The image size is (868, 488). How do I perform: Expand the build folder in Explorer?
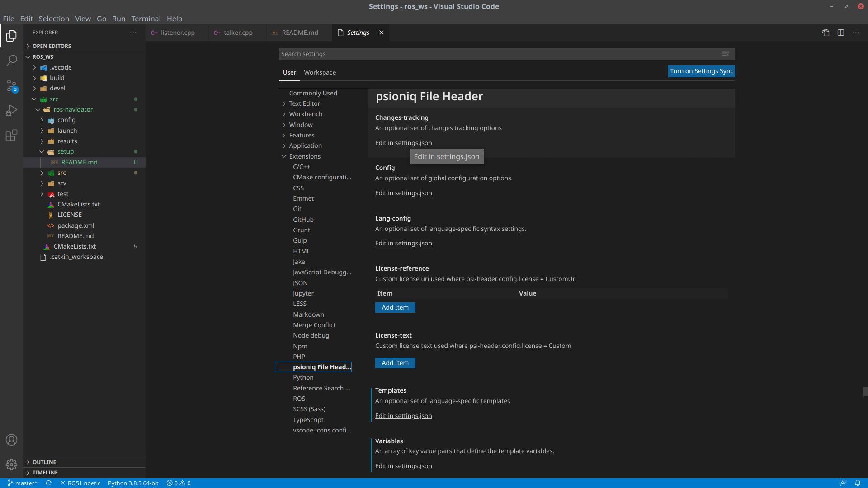click(x=58, y=78)
